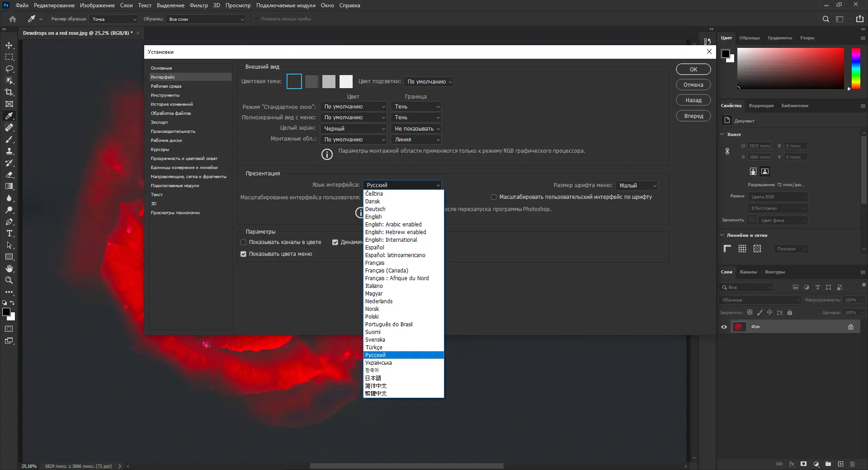868x470 pixels.
Task: Uncheck "Показывать цвета меню" checkbox
Action: [243, 254]
